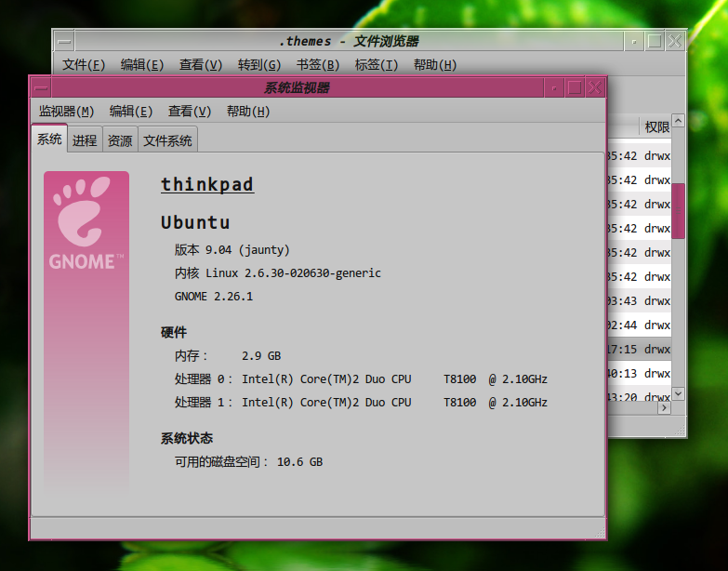Switch to the 进程 tab
Image resolution: width=728 pixels, height=571 pixels.
point(85,140)
